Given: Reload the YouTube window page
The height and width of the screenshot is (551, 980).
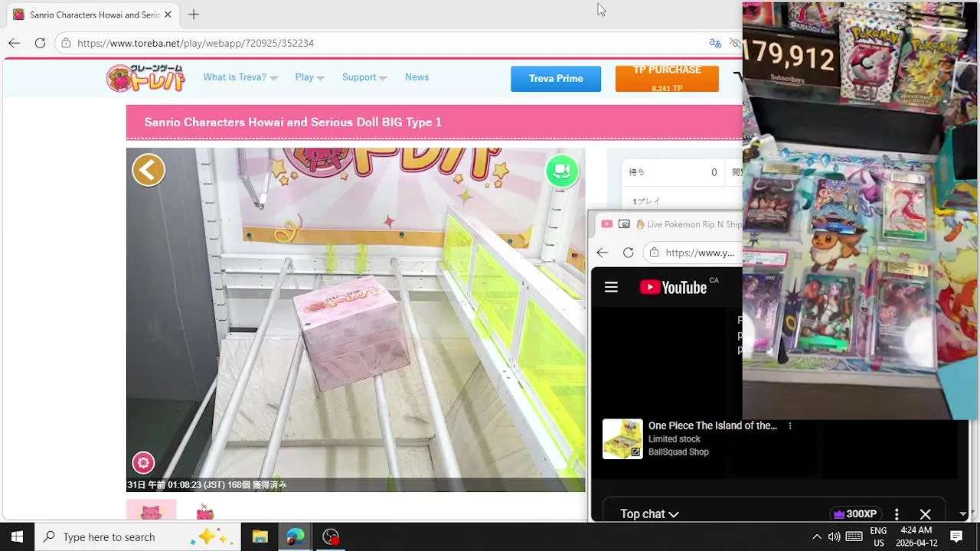Looking at the screenshot, I should point(628,253).
